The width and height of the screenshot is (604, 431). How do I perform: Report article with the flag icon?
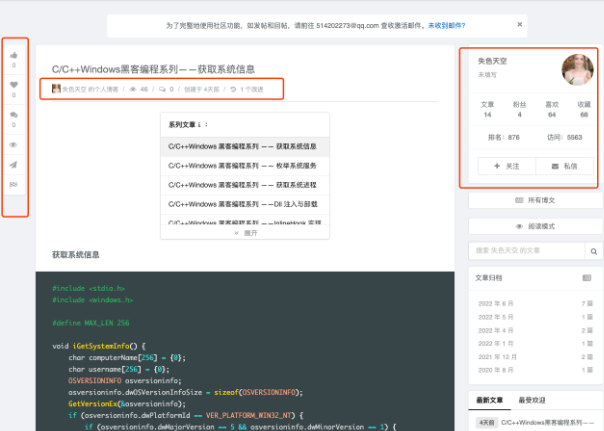[13, 185]
